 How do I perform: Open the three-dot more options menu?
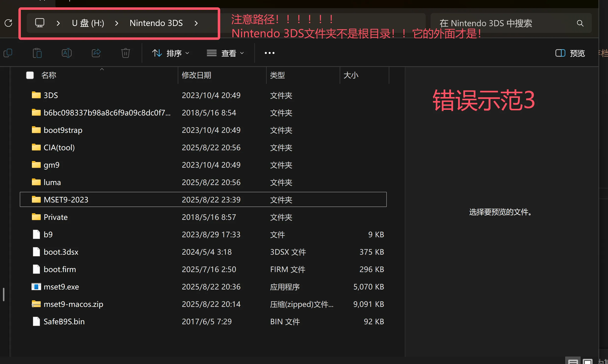point(269,53)
